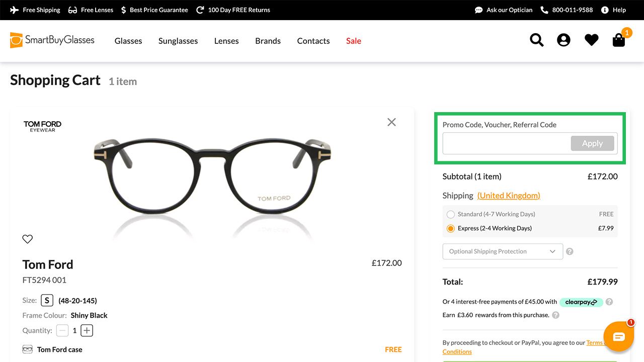Remove item with the X icon
644x362 pixels.
pos(391,122)
